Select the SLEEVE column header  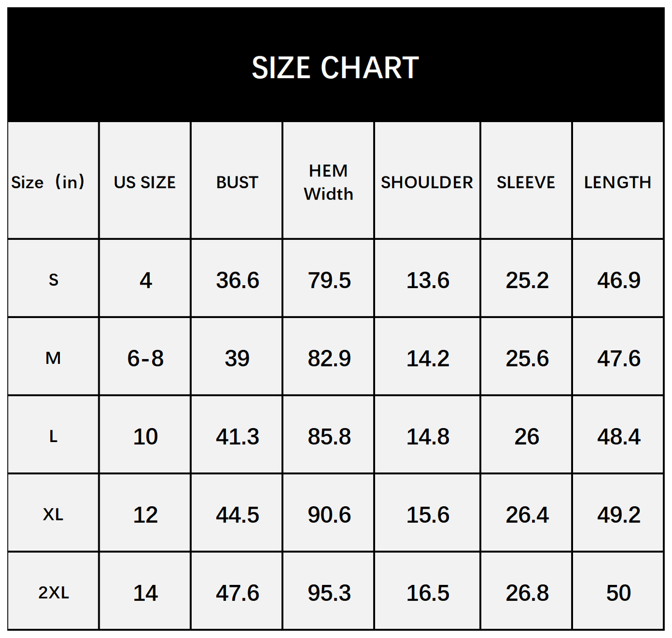(x=526, y=183)
